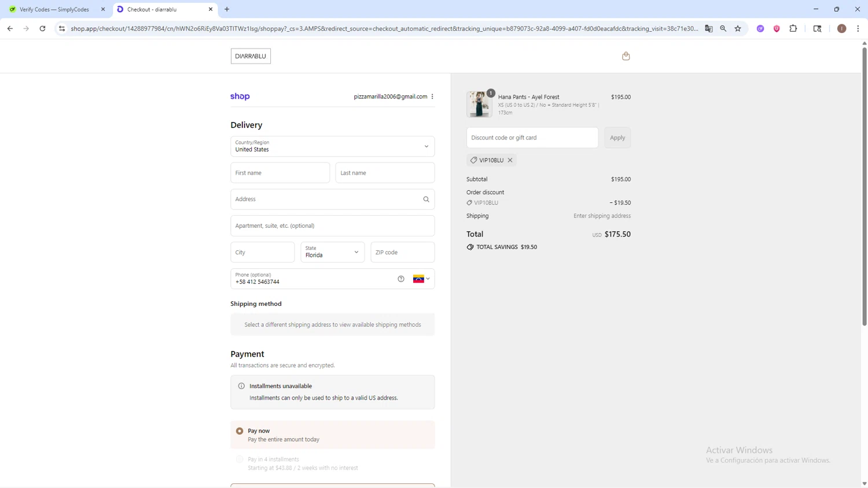Select the Pay now radio option
Screen dimensions: 868x488
point(240,431)
